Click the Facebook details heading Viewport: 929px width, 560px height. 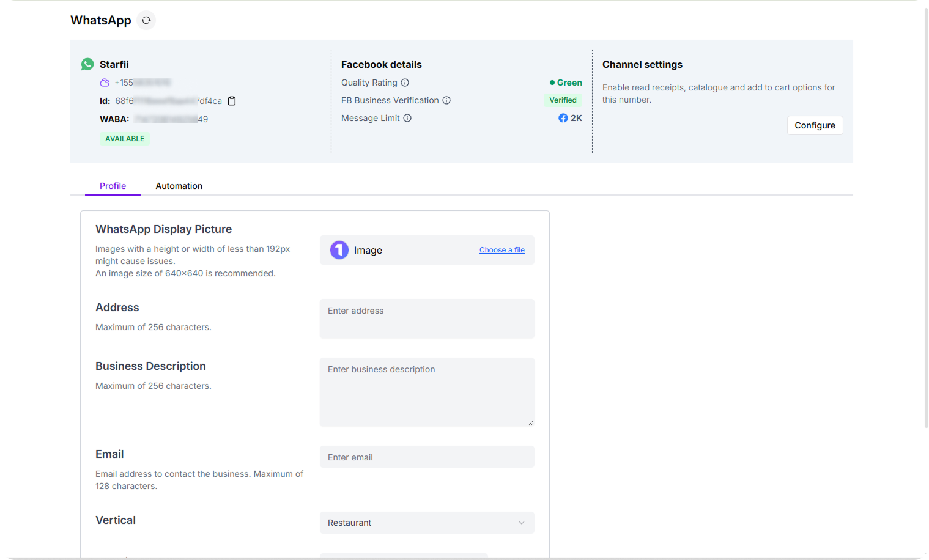pyautogui.click(x=382, y=64)
